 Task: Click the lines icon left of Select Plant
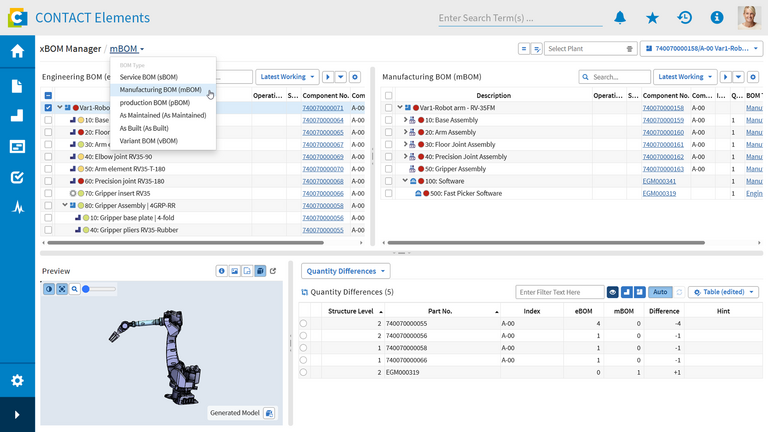click(524, 48)
